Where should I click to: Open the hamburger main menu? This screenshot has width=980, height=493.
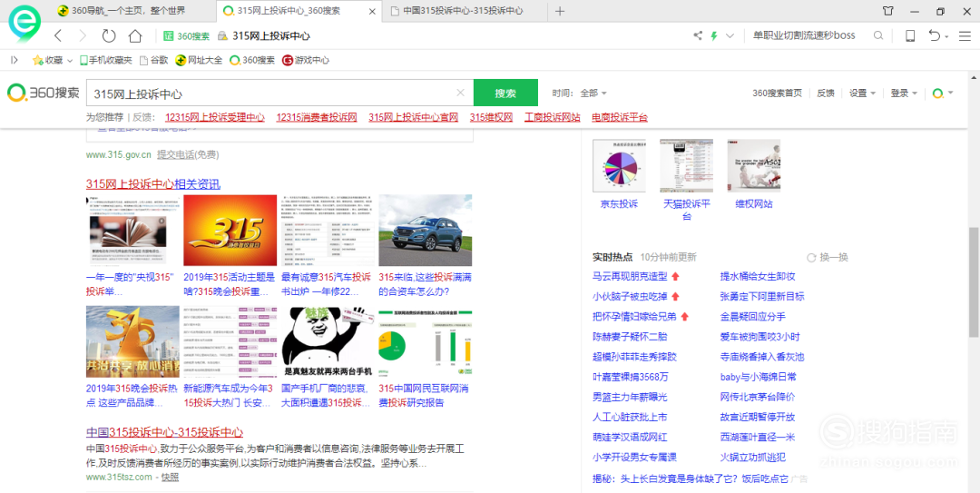pyautogui.click(x=965, y=35)
